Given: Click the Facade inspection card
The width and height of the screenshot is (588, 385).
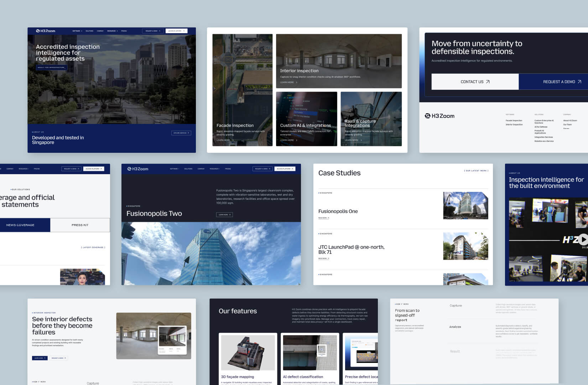Looking at the screenshot, I should coord(243,90).
